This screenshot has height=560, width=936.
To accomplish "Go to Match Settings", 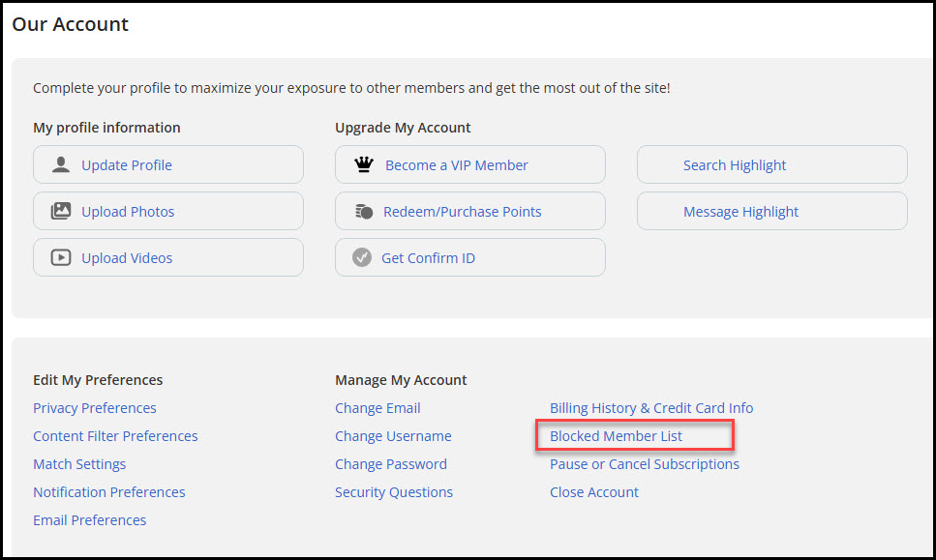I will [79, 464].
